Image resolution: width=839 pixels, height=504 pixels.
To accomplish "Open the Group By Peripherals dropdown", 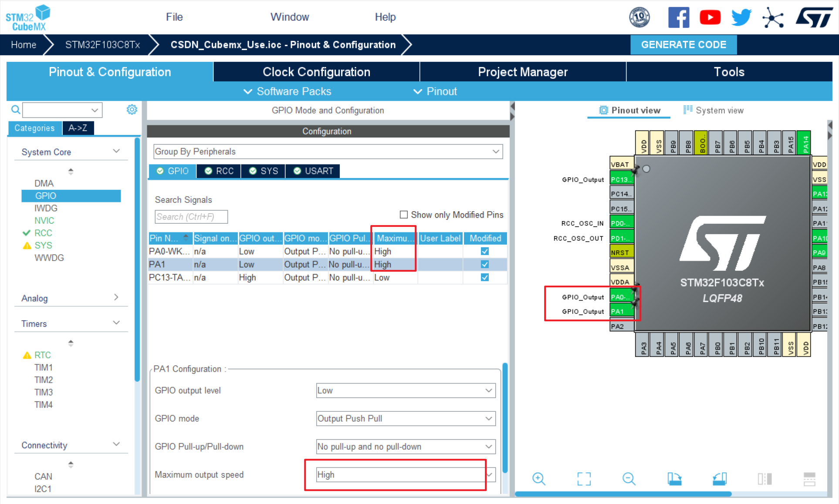I will point(328,151).
